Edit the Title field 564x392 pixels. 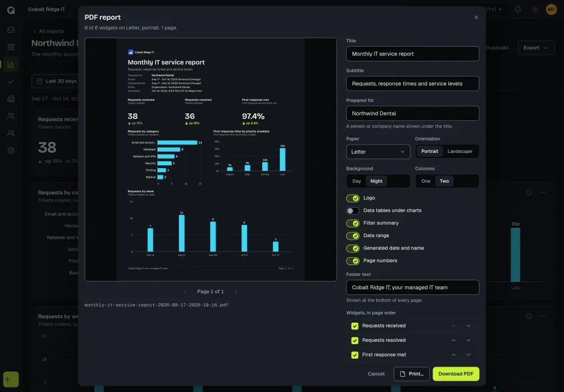pyautogui.click(x=413, y=54)
